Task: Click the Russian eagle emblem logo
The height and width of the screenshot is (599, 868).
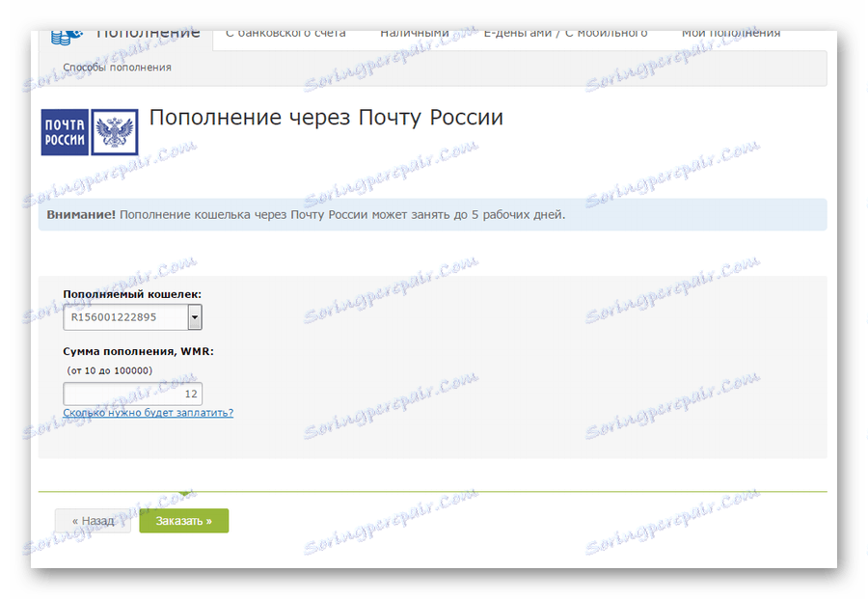Action: [114, 132]
